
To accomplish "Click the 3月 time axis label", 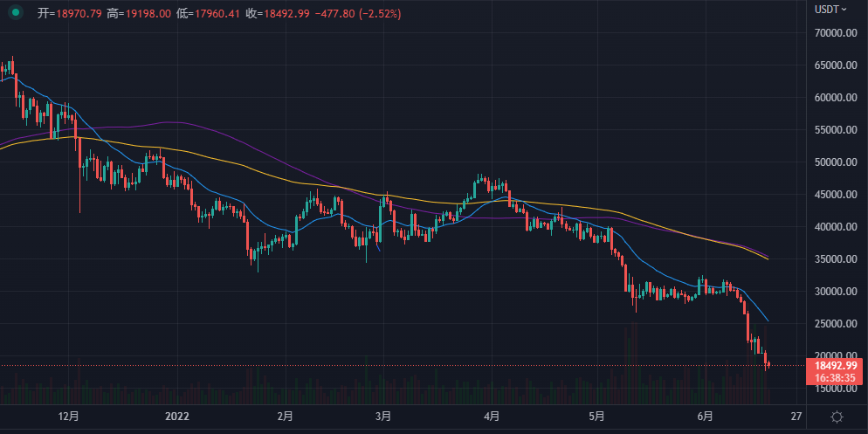I will (382, 416).
